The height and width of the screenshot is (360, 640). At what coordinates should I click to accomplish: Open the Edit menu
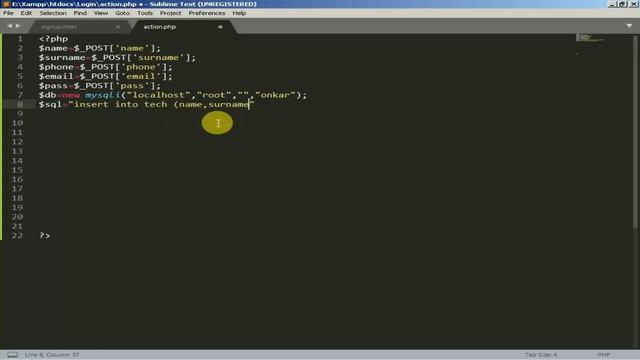pyautogui.click(x=26, y=13)
